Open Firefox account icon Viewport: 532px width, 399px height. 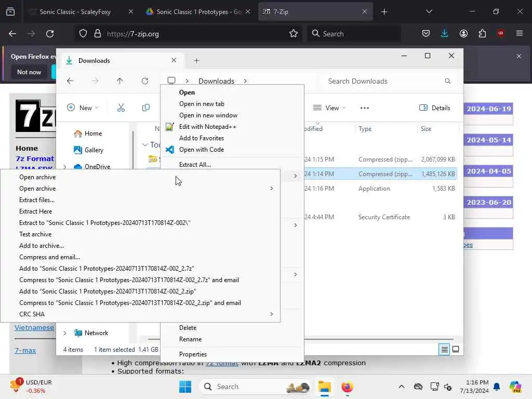click(x=463, y=33)
